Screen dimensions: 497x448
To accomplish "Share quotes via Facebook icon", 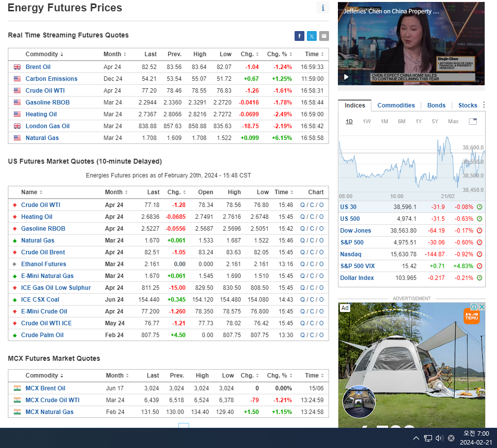I will click(x=299, y=36).
